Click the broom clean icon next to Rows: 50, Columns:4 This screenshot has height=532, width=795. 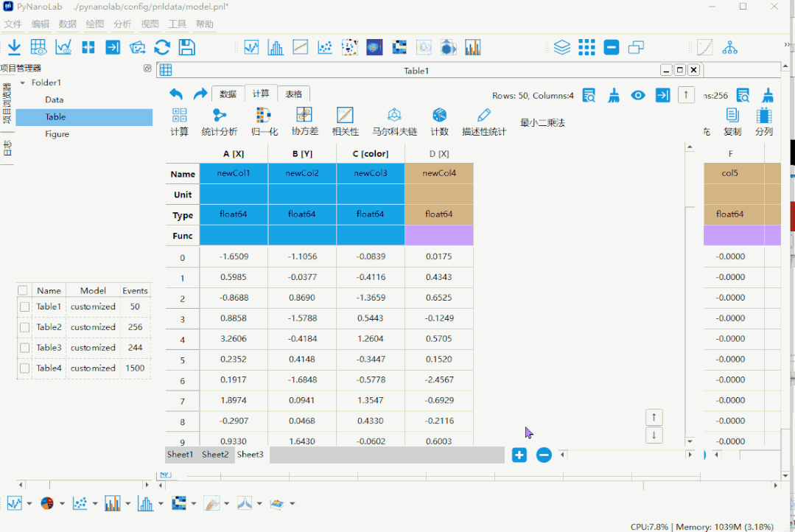tap(614, 95)
